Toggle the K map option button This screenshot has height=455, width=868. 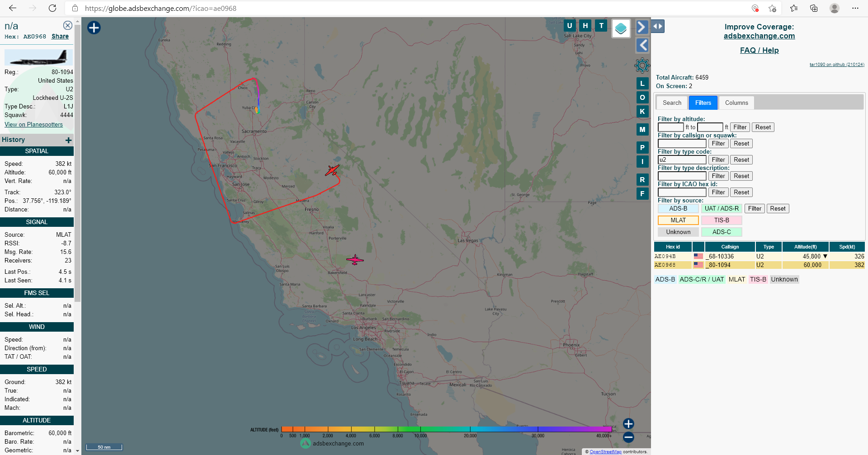click(642, 112)
